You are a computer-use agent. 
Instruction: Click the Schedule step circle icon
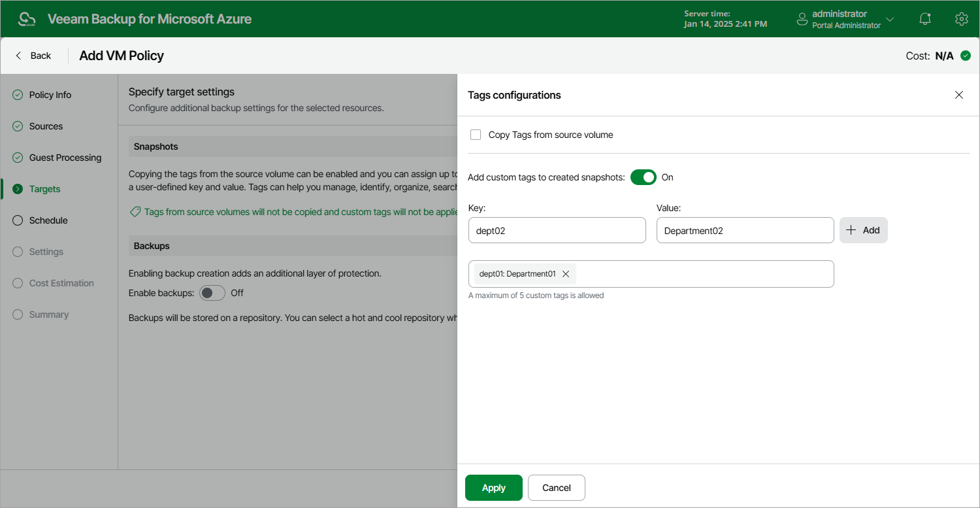[18, 220]
